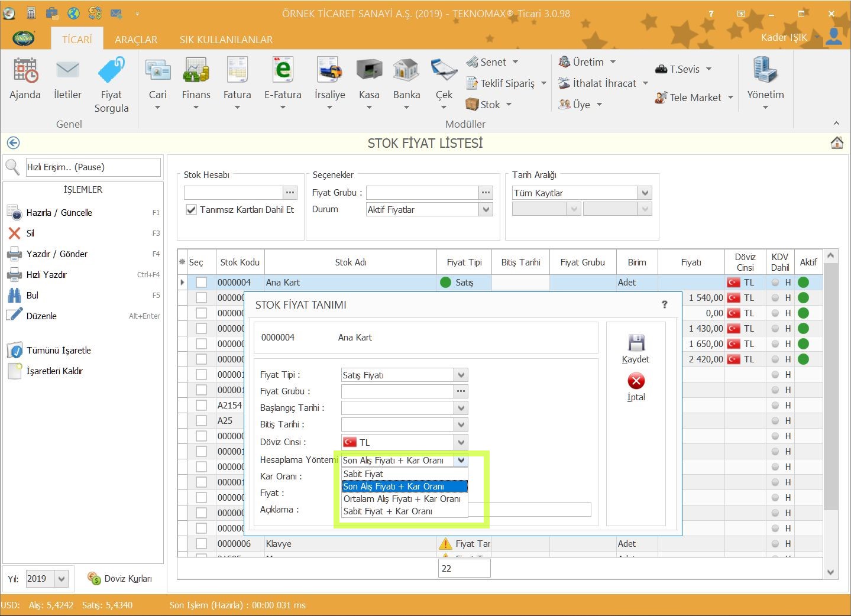
Task: Click Hazırla / Güncelle in İşlemler
Action: click(x=59, y=213)
